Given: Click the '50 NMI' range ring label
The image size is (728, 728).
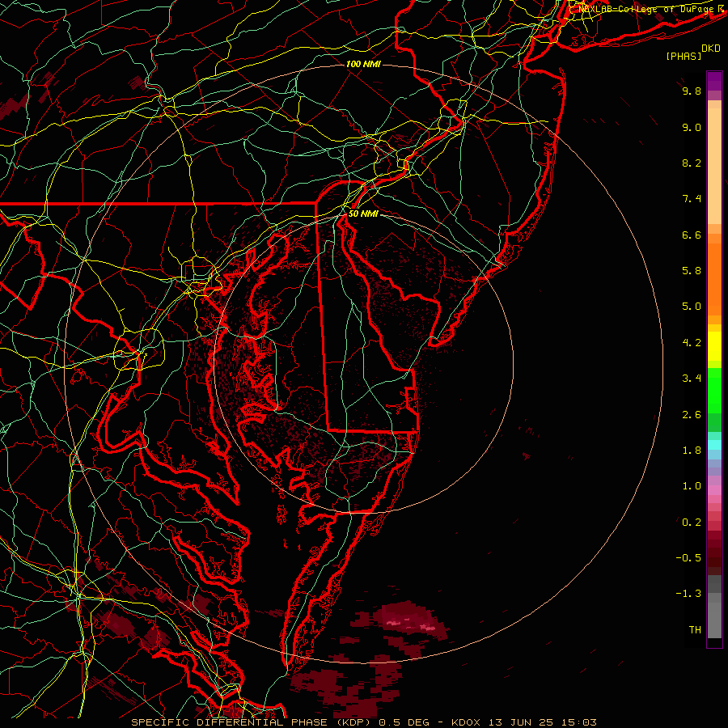Looking at the screenshot, I should [x=363, y=214].
